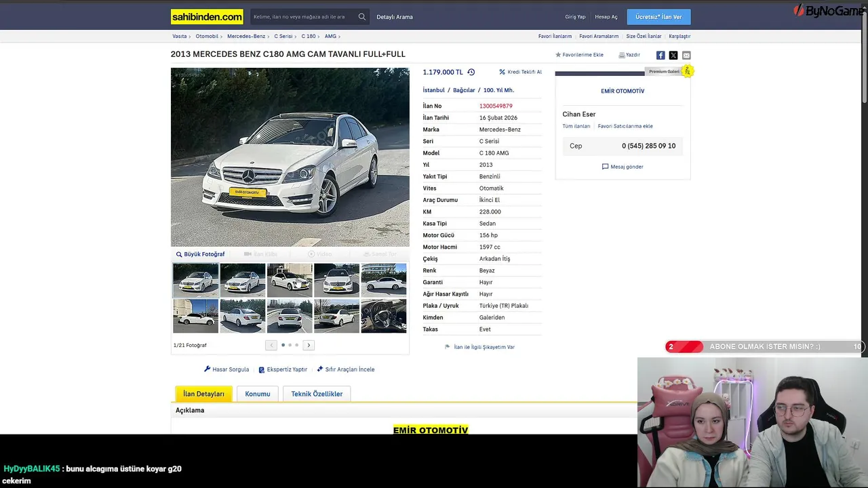This screenshot has height=488, width=868.
Task: Open Büyük Fotoğraf large photo view
Action: pyautogui.click(x=200, y=254)
